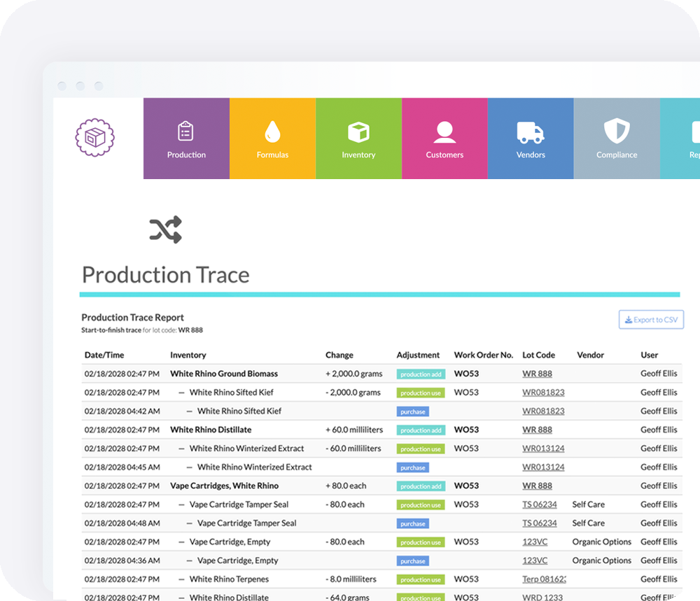Open WR 888 link in White Rhino Distillate row

[x=537, y=430]
